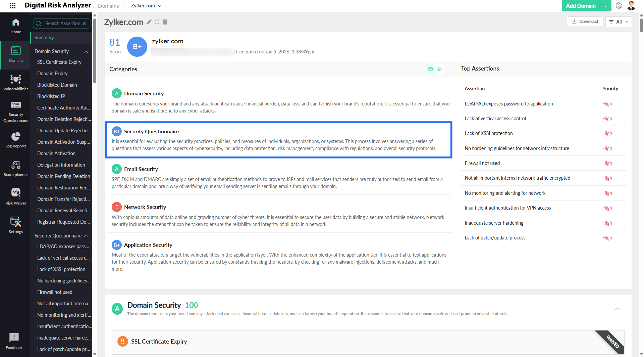Image resolution: width=644 pixels, height=357 pixels.
Task: Refresh the Zylker.com domain report
Action: pyautogui.click(x=157, y=22)
